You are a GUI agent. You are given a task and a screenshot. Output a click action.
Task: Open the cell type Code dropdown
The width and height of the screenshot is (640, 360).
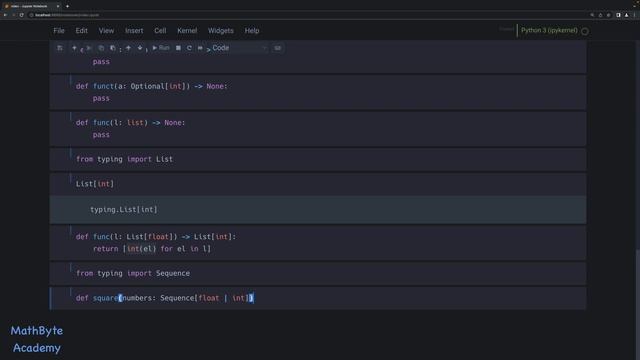coord(239,48)
